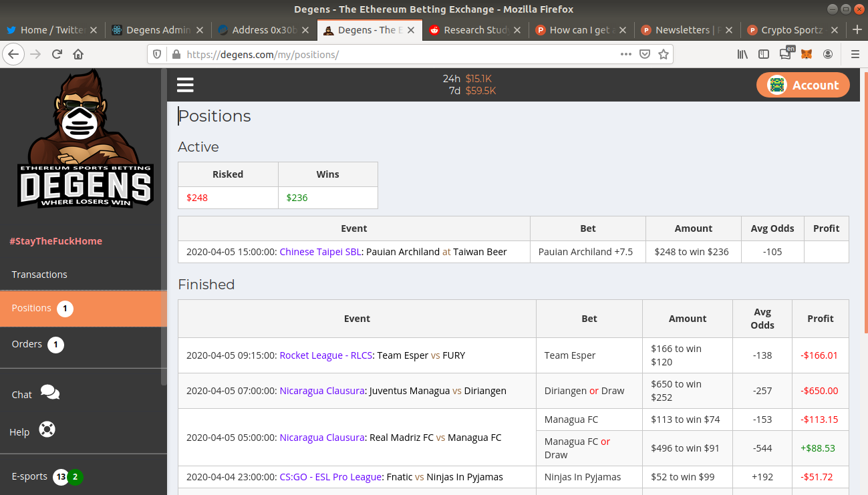This screenshot has height=495, width=868.
Task: Click the $15.1K 24h volume
Action: pyautogui.click(x=478, y=79)
